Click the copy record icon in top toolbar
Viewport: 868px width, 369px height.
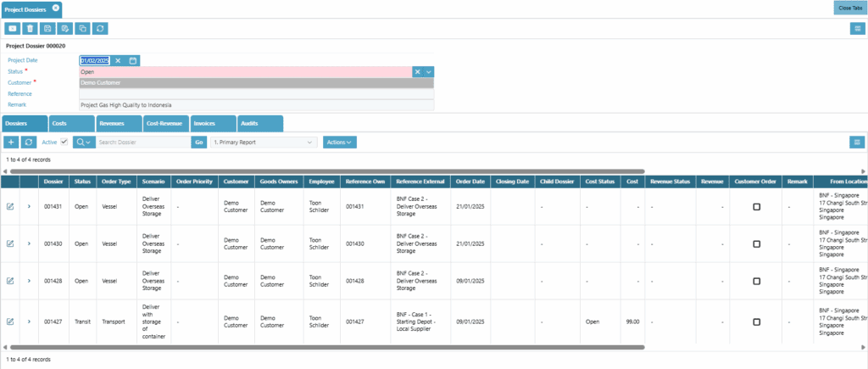[x=83, y=29]
